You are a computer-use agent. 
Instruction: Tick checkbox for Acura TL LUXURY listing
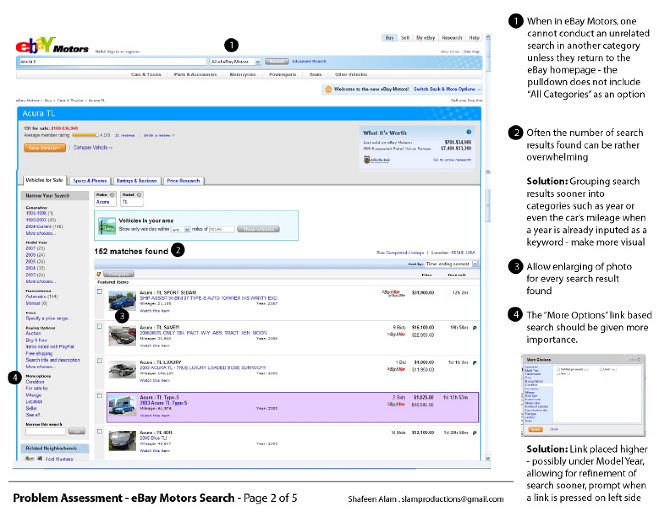point(100,361)
